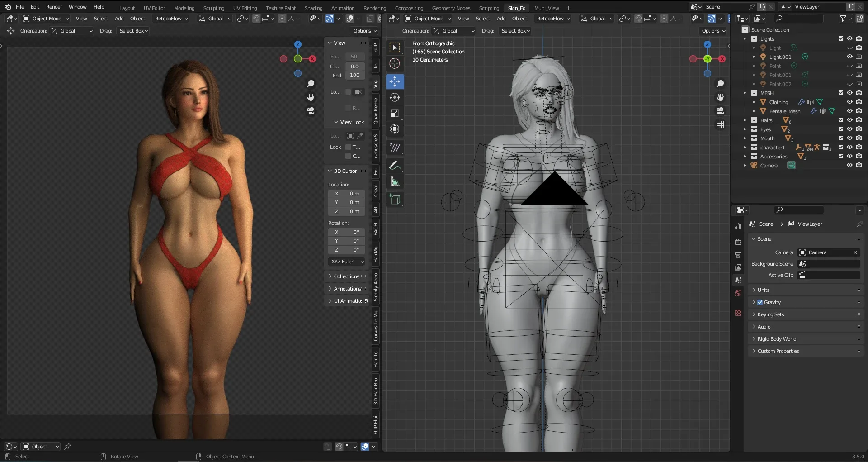Click the red X axis on the right gizmo
This screenshot has width=868, height=462.
click(722, 59)
